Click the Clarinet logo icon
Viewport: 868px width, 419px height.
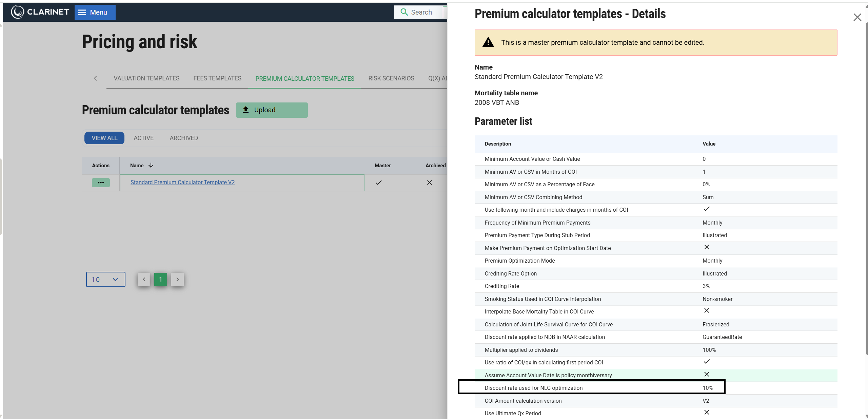(18, 12)
